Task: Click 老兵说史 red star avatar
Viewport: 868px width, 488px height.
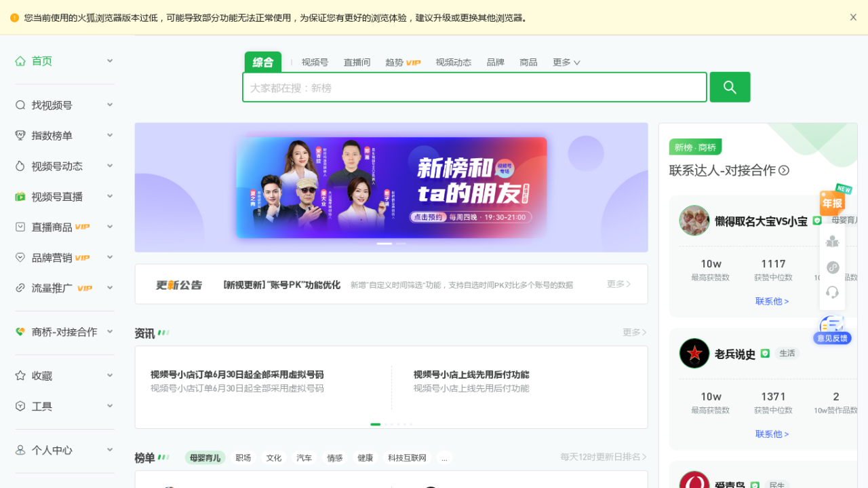Action: click(694, 354)
